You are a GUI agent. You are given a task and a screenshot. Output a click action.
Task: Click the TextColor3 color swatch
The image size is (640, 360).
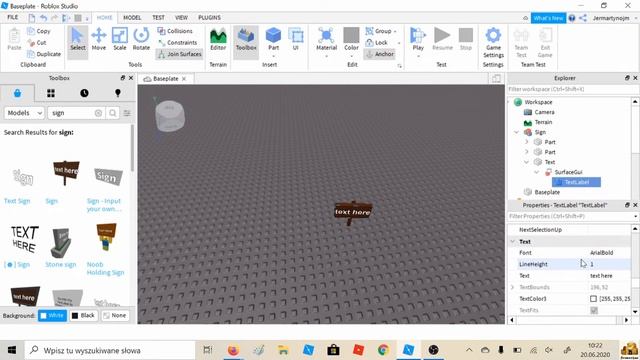(593, 299)
